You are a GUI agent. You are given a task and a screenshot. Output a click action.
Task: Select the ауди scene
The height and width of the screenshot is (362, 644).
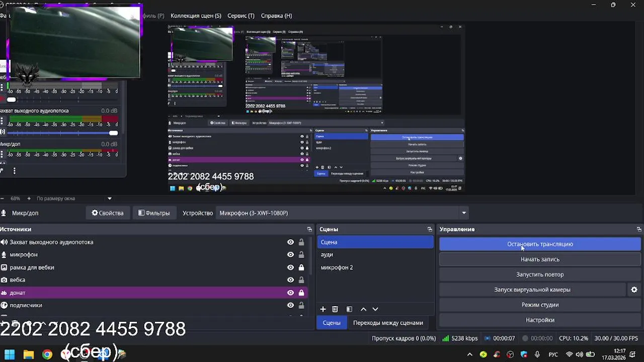(x=375, y=254)
